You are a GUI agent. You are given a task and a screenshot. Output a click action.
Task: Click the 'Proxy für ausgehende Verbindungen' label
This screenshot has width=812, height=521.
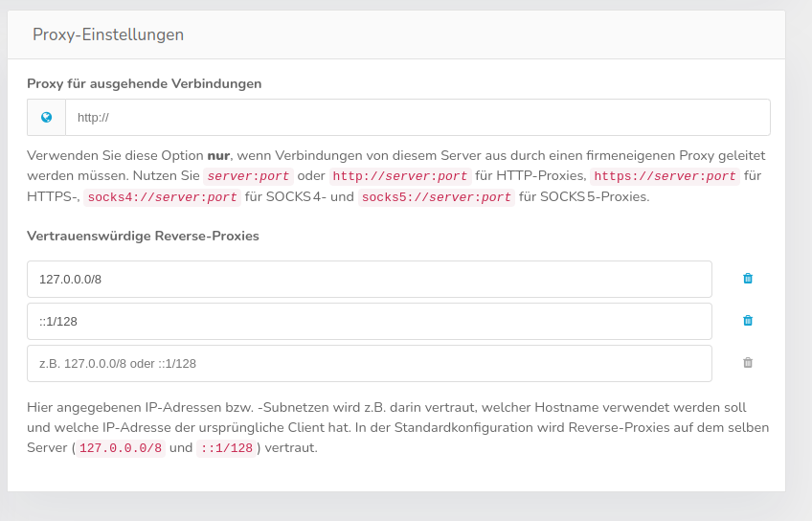145,83
